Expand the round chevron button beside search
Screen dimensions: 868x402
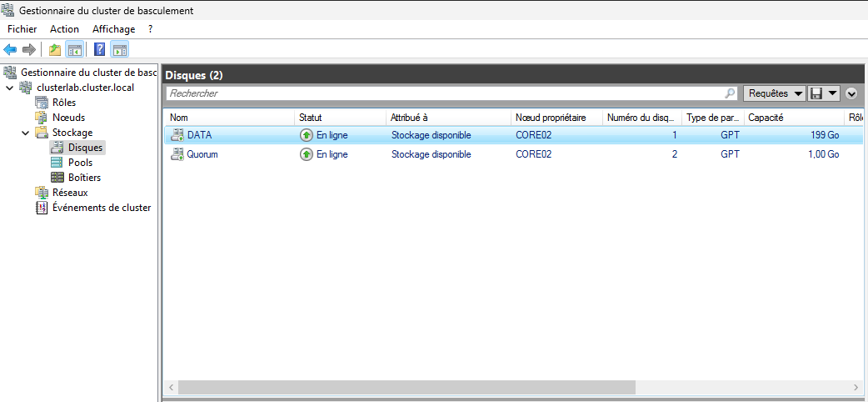(851, 93)
